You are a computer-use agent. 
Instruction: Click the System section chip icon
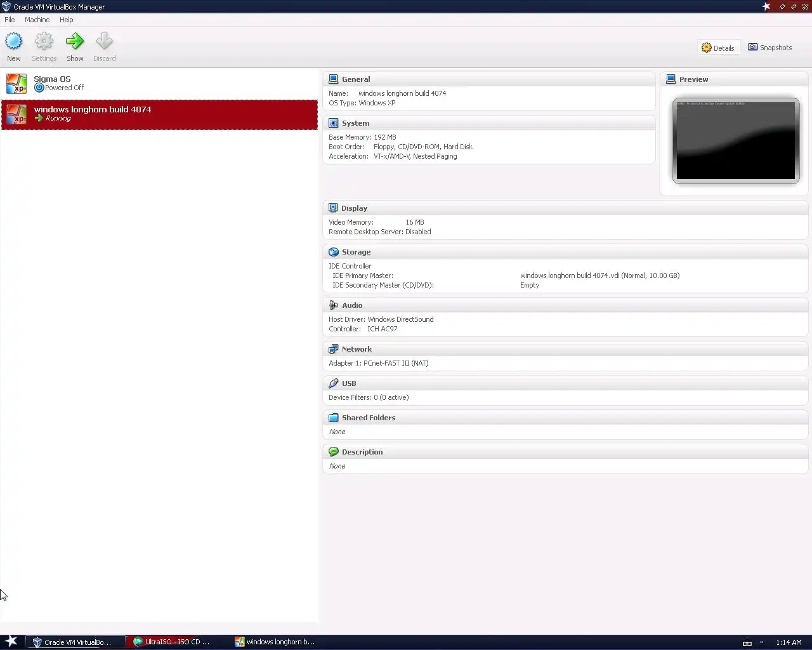(x=333, y=123)
